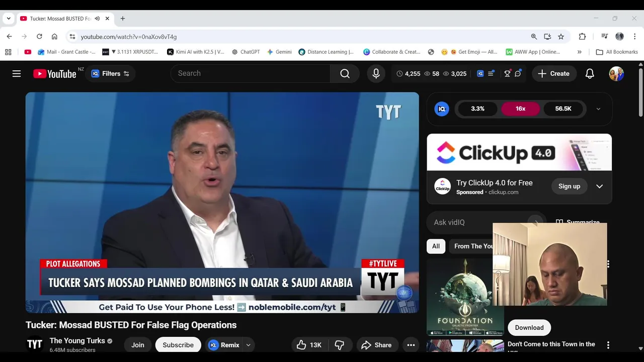Image resolution: width=644 pixels, height=362 pixels.
Task: Expand the vidIQ stats panel chevron
Action: [598, 109]
